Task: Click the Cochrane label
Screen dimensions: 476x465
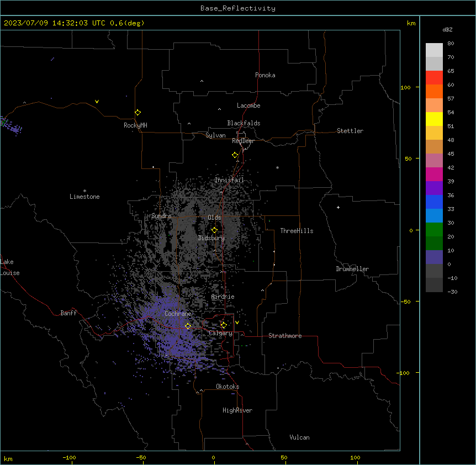Action: [178, 314]
